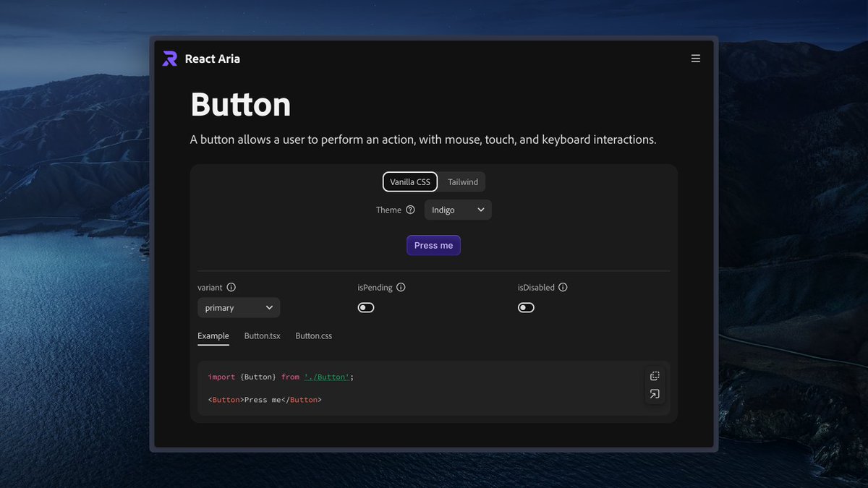Switch to the Button.tsx tab
Viewport: 868px width, 488px height.
pyautogui.click(x=263, y=336)
